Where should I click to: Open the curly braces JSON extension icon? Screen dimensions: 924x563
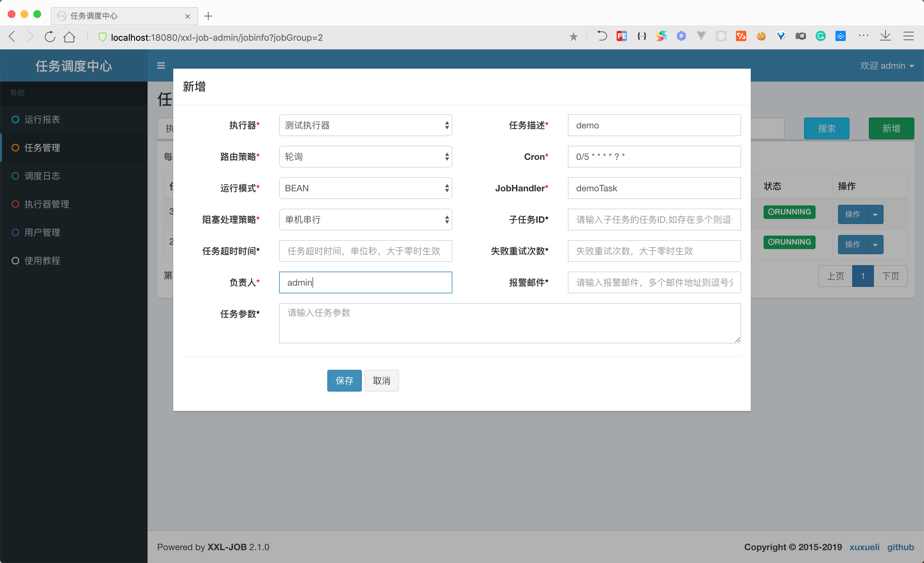(642, 36)
